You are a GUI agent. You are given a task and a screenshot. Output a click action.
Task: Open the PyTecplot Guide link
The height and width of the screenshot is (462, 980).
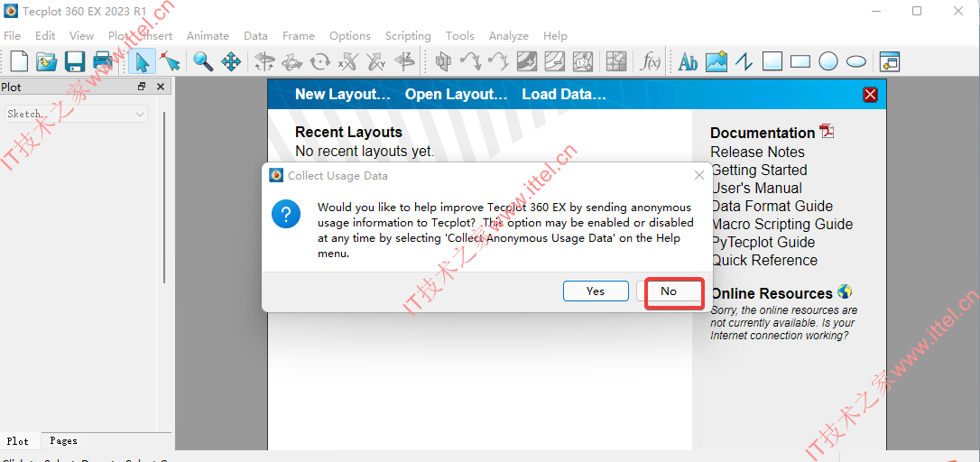[763, 243]
